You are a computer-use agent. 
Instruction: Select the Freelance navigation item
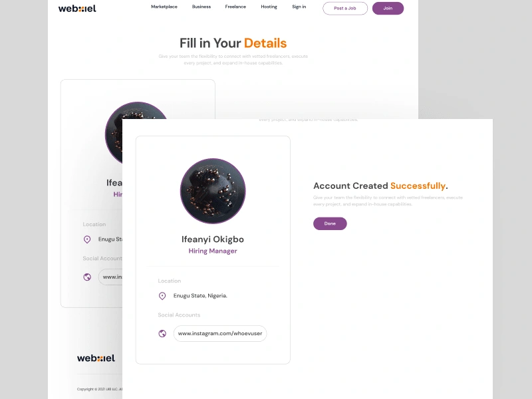click(x=235, y=7)
